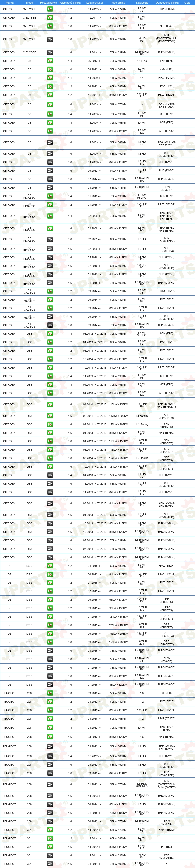Select the "03.2014 -> 07.2015" date cell

tap(95, 458)
